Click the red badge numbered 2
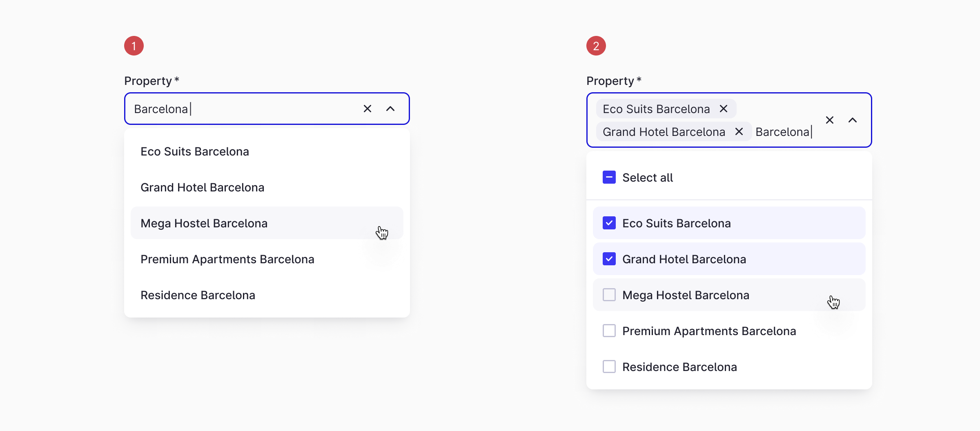The image size is (980, 431). [596, 45]
